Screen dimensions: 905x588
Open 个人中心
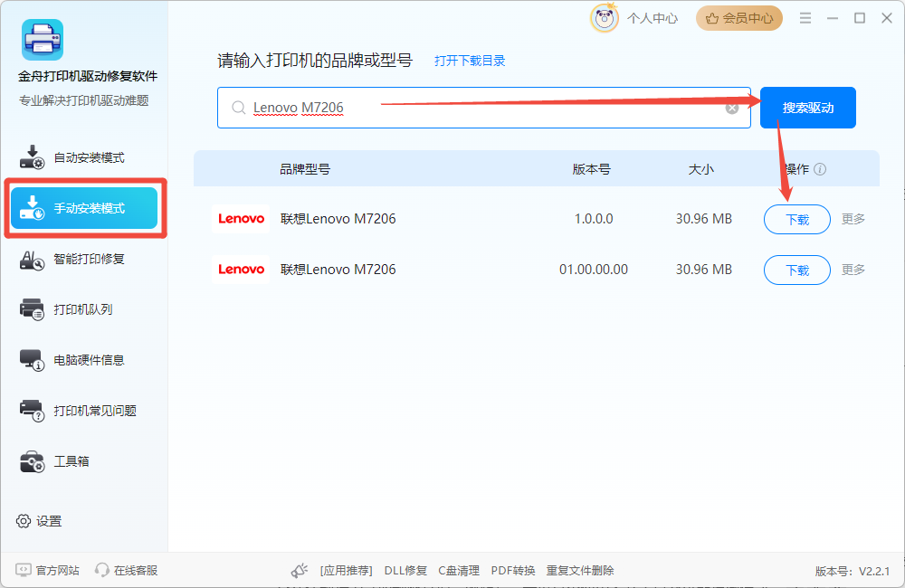pyautogui.click(x=653, y=18)
